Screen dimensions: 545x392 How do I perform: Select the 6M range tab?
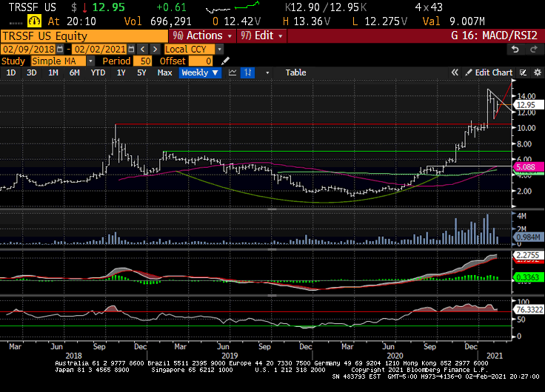pyautogui.click(x=74, y=72)
